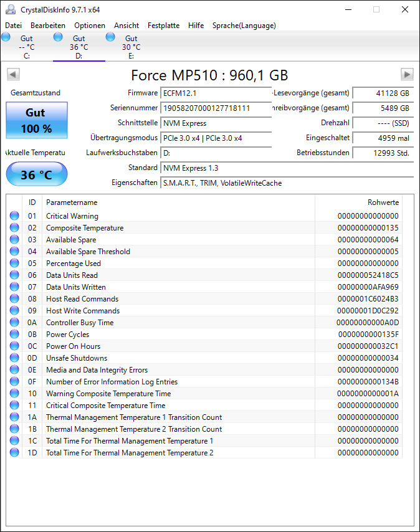This screenshot has width=420, height=532.
Task: Switch to drive E: tab
Action: tap(131, 47)
